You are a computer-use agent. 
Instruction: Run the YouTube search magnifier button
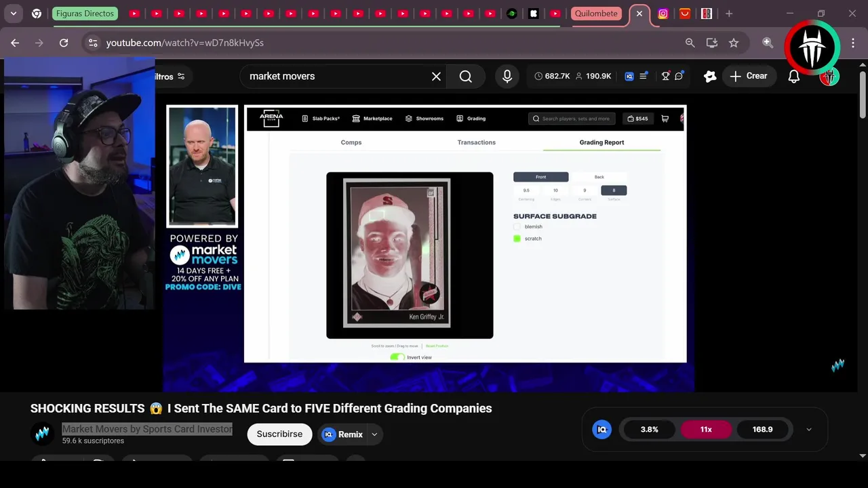click(x=465, y=77)
